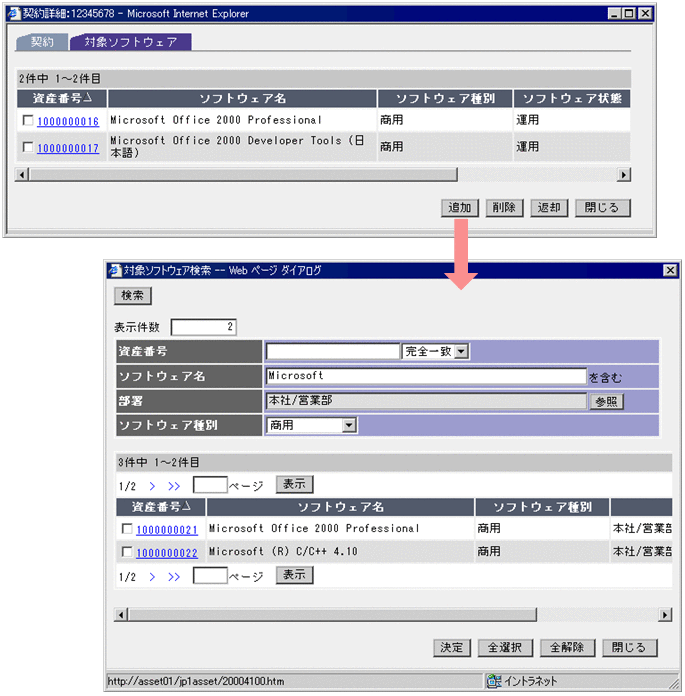This screenshot has width=685, height=696.
Task: Open asset link 1000000022
Action: tap(167, 553)
